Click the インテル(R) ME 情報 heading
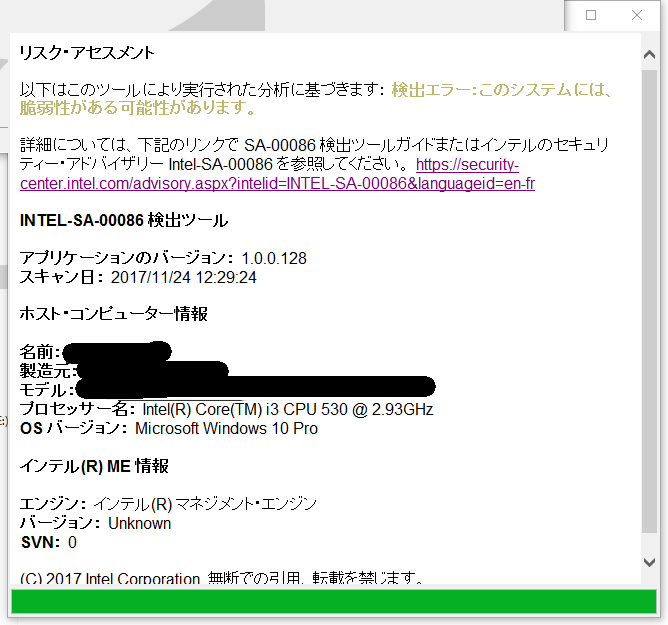 pyautogui.click(x=94, y=466)
